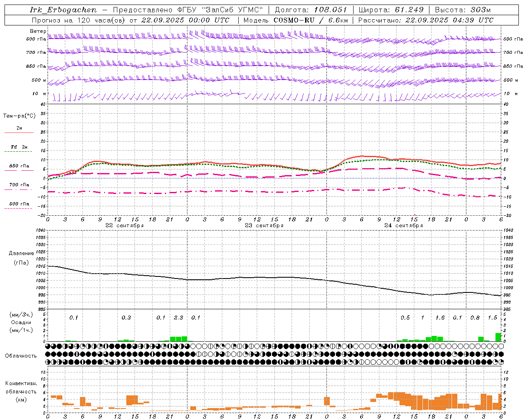Click the '23 сентября' date label
The image size is (525, 420).
click(x=264, y=226)
